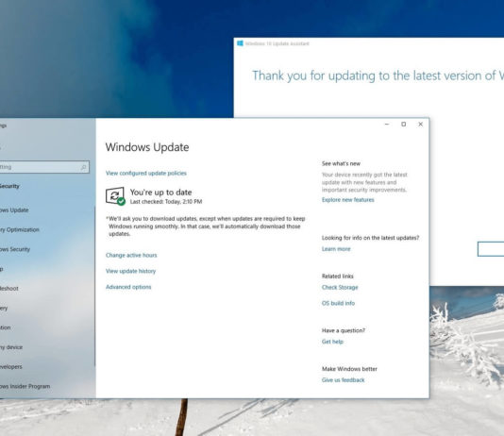Image resolution: width=504 pixels, height=436 pixels.
Task: Click Give us feedback link
Action: 343,380
